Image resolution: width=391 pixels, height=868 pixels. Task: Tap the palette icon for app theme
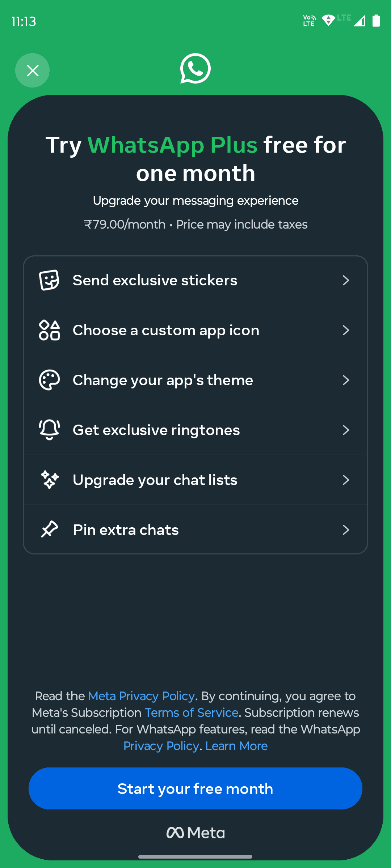point(49,380)
